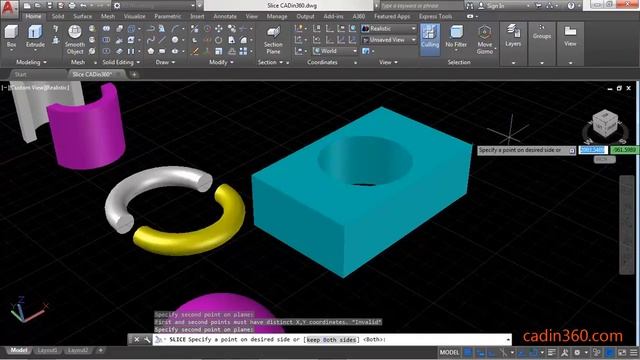Toggle Hardware Acceleration blue circle in status bar

tap(610, 352)
